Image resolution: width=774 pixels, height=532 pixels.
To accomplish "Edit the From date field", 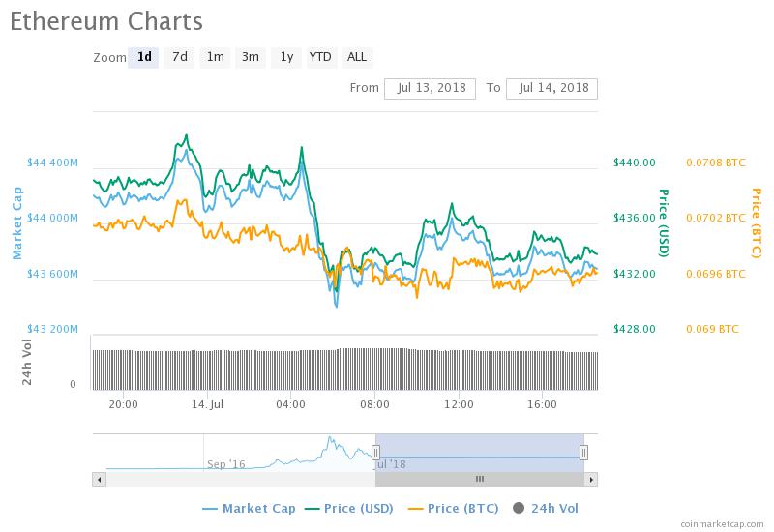I will click(x=430, y=88).
